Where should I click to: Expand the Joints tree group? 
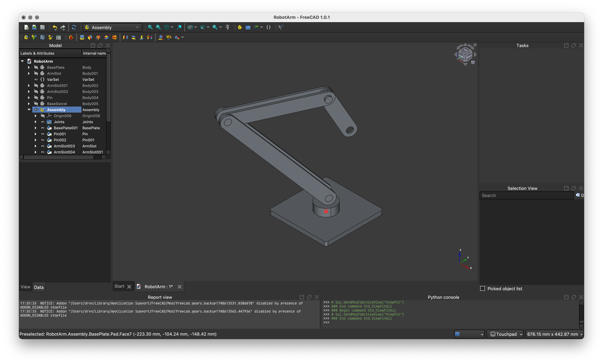(x=36, y=122)
